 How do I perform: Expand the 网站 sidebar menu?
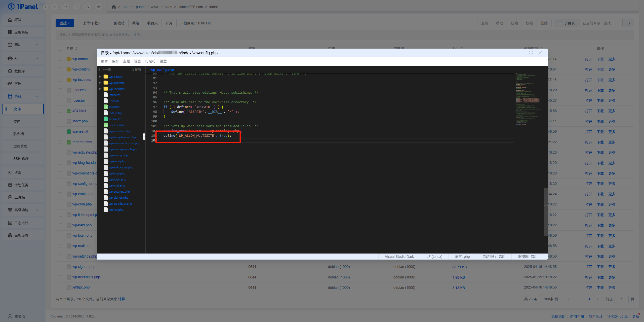[23, 45]
